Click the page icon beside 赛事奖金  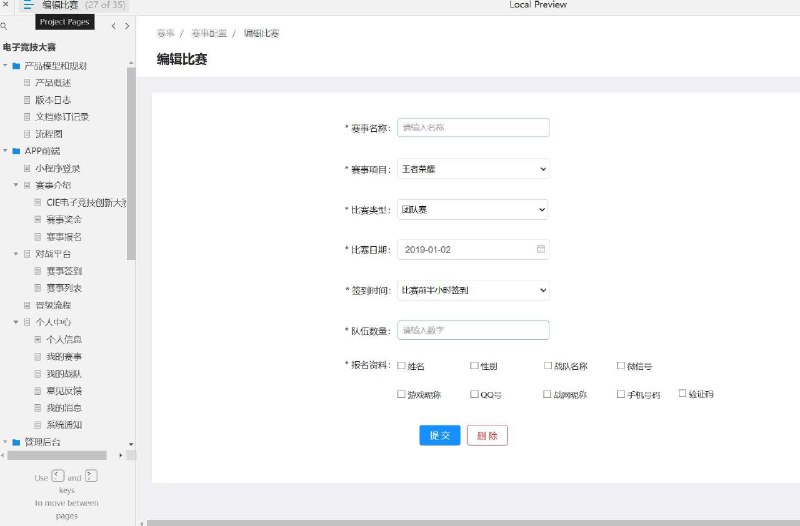[38, 219]
